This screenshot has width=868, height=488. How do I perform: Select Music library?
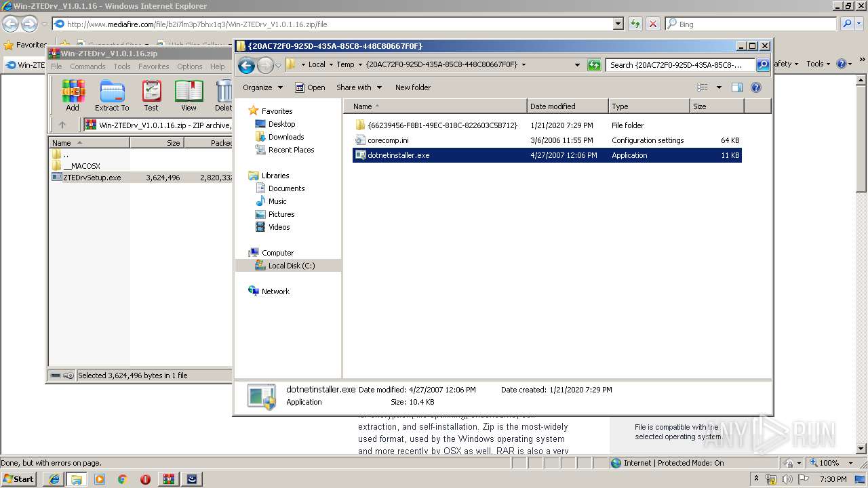pyautogui.click(x=277, y=201)
